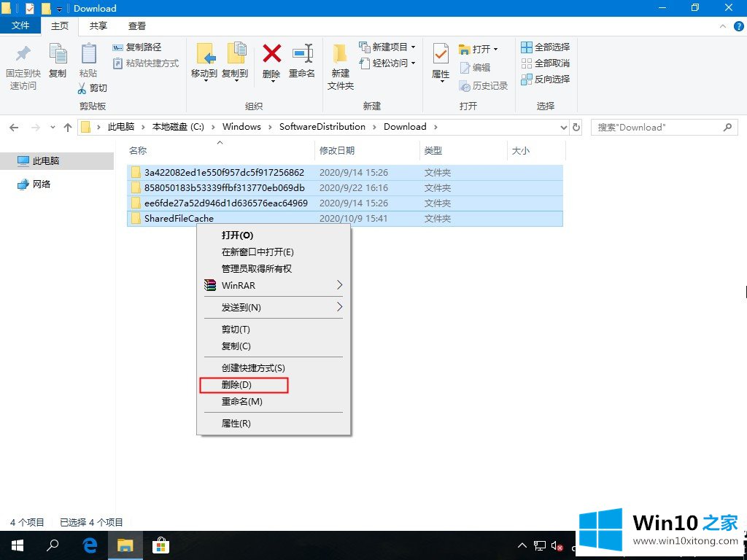
Task: Select This PC in navigation pane
Action: click(45, 160)
